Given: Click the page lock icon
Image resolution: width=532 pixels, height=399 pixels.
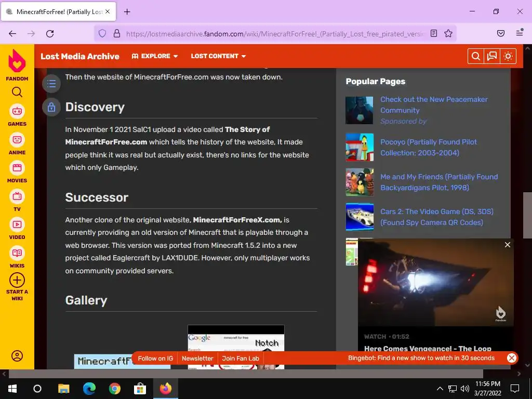Looking at the screenshot, I should click(x=51, y=107).
